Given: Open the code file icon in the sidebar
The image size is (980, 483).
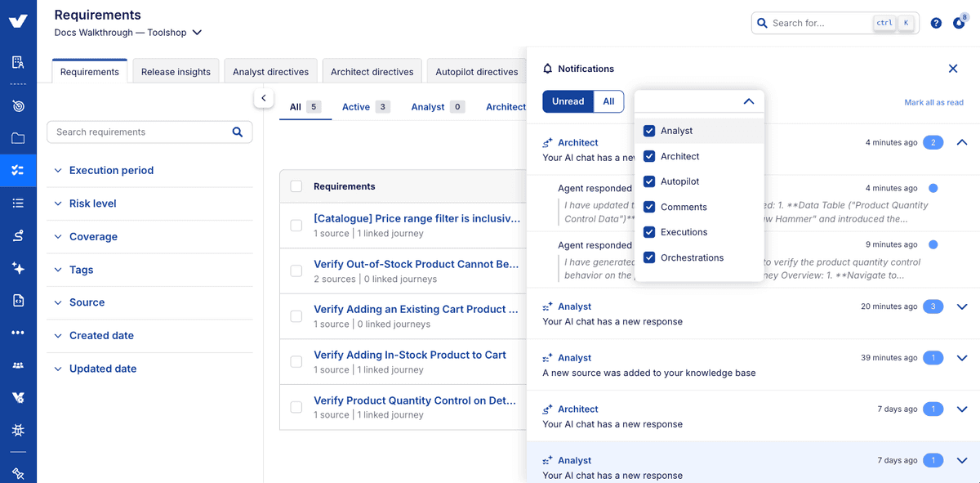Looking at the screenshot, I should [18, 301].
